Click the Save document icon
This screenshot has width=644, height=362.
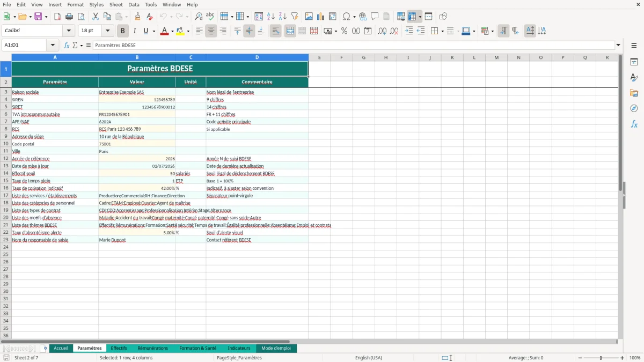(38, 17)
